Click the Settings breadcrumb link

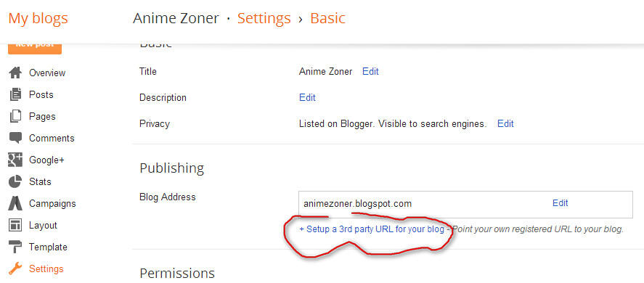pyautogui.click(x=264, y=18)
